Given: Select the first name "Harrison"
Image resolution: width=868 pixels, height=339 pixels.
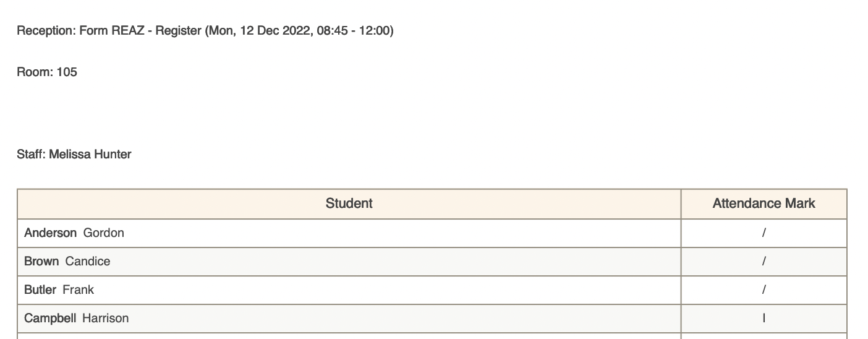Looking at the screenshot, I should [x=106, y=318].
